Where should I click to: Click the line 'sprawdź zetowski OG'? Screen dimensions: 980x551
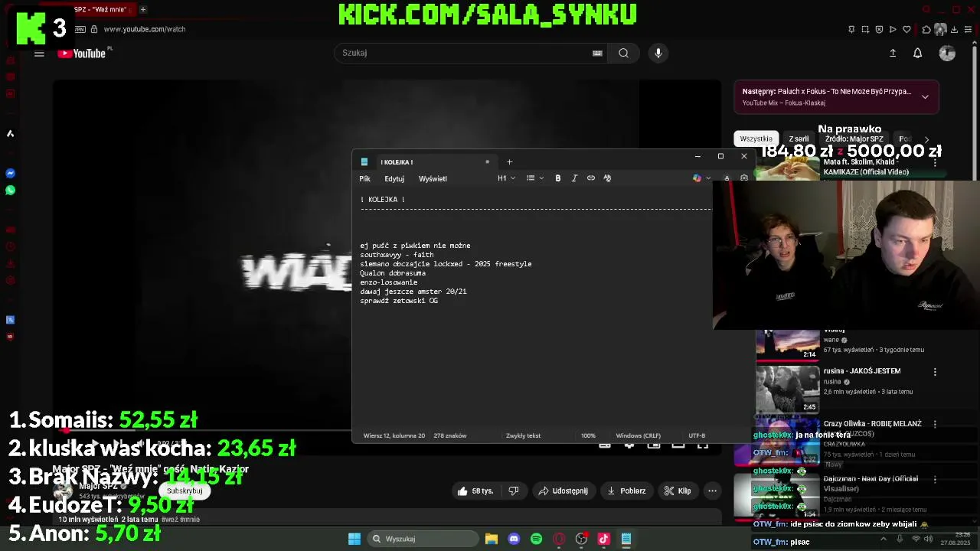pos(399,301)
